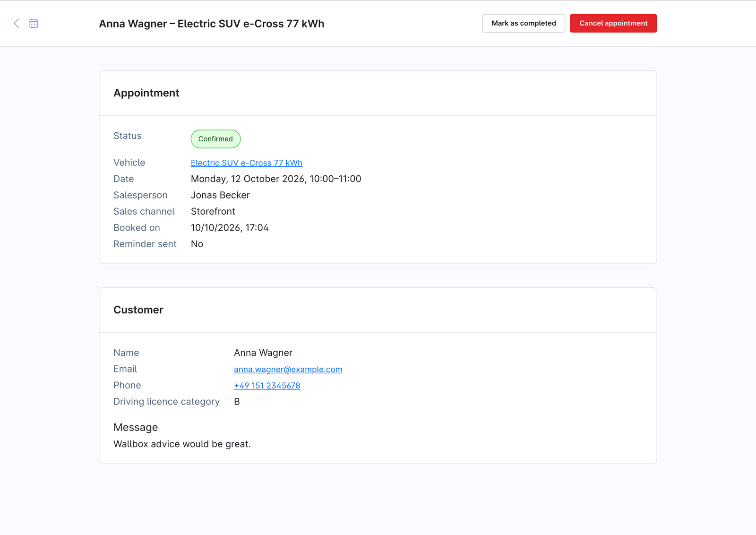Click customer name value Anna Wagner
756x535 pixels.
click(x=263, y=353)
